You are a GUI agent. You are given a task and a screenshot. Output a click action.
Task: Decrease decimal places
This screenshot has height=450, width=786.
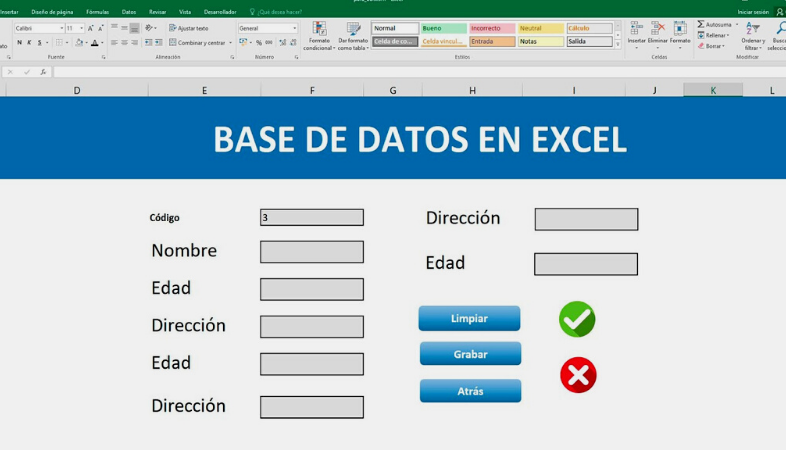coord(293,43)
